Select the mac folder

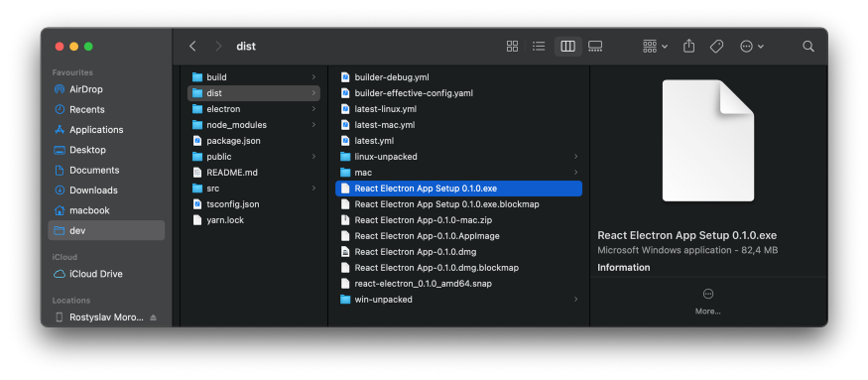(x=458, y=173)
